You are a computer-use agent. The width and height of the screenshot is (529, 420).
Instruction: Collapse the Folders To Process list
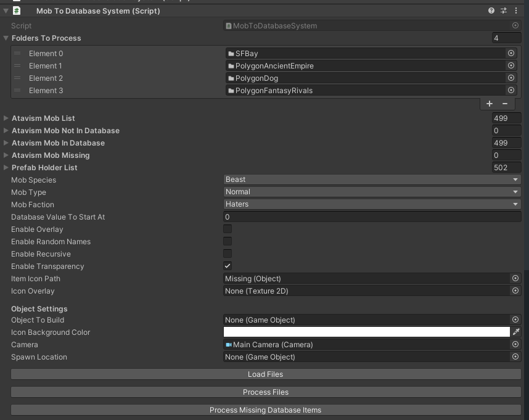click(x=6, y=38)
